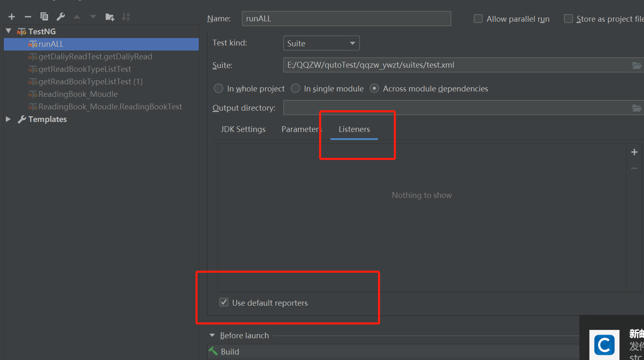
Task: Enable Allow parallel run checkbox
Action: pyautogui.click(x=478, y=19)
